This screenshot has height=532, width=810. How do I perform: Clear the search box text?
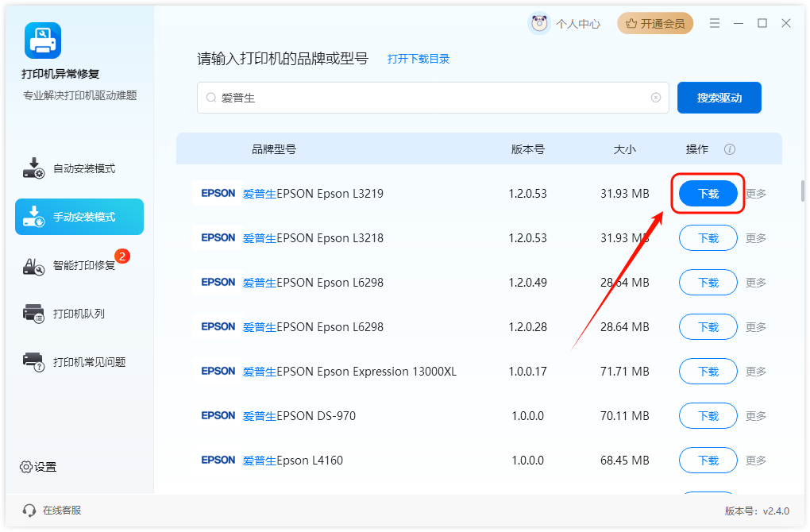pos(655,98)
